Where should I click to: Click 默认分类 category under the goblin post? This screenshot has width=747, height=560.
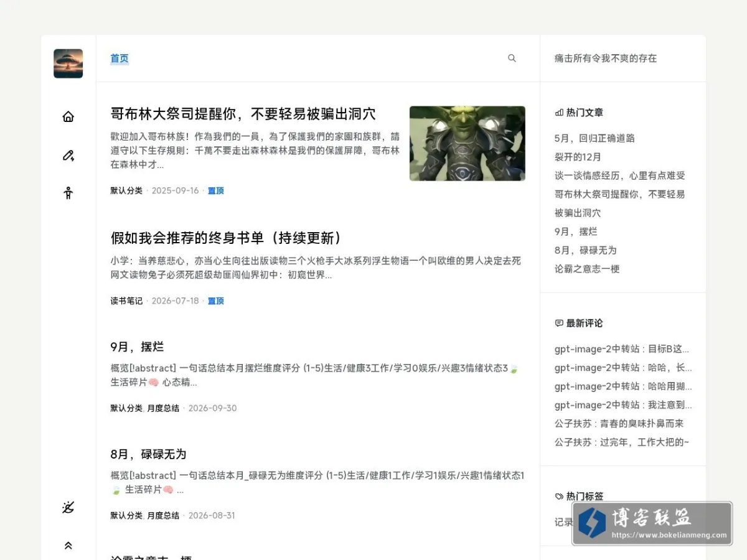(x=126, y=190)
